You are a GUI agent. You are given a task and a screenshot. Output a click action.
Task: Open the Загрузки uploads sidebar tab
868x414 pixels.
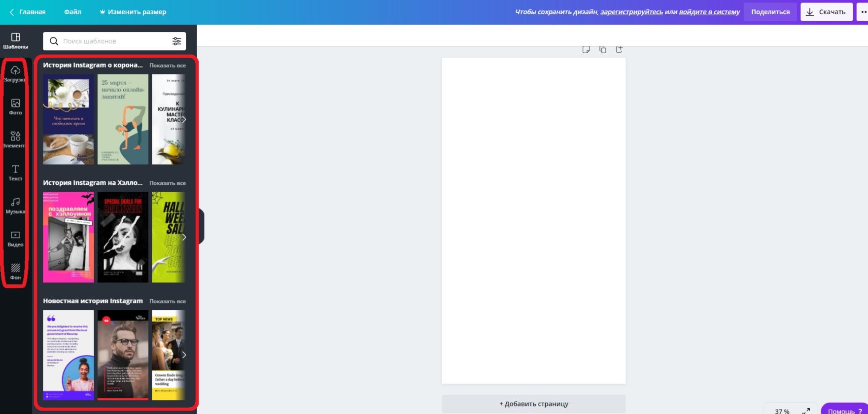(x=15, y=74)
